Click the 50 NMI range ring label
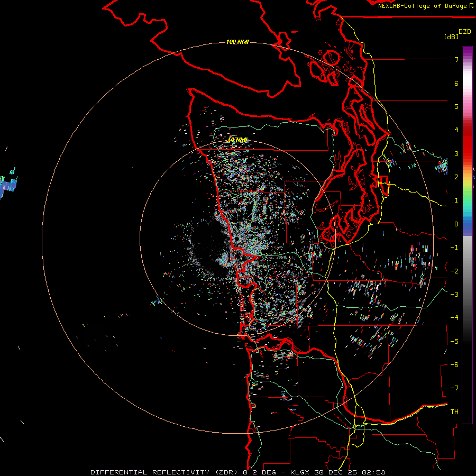Screen dimensions: 476x476 pyautogui.click(x=237, y=140)
